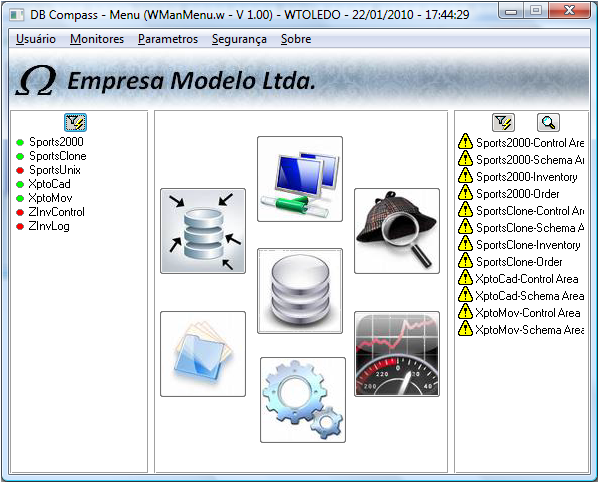Click the Omega company logo

[x=37, y=80]
